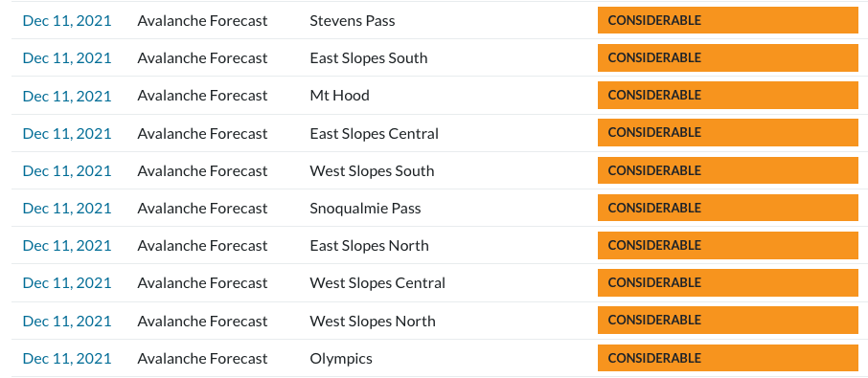Open the West Slopes Central date link

point(66,283)
